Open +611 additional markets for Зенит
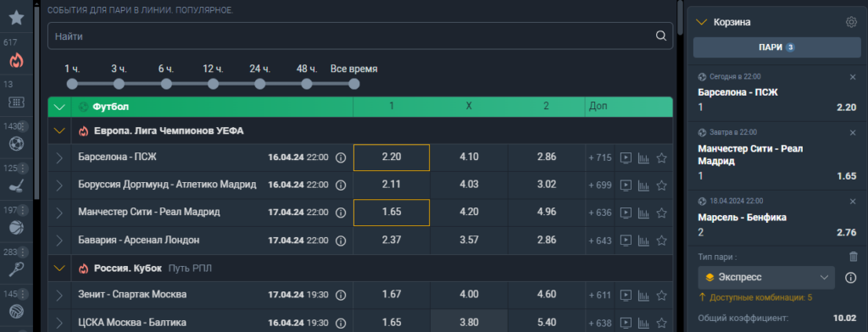This screenshot has height=332, width=868. tap(600, 295)
